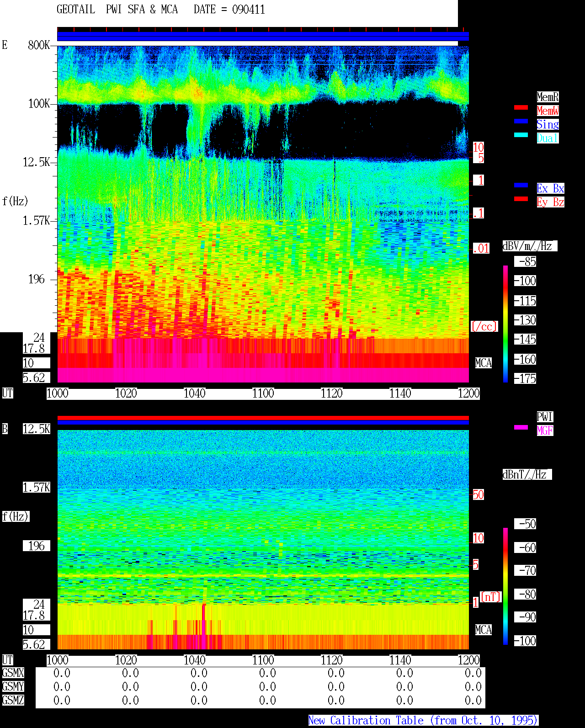
Task: Click the red Ey Bz legend swatch
Action: pyautogui.click(x=521, y=199)
